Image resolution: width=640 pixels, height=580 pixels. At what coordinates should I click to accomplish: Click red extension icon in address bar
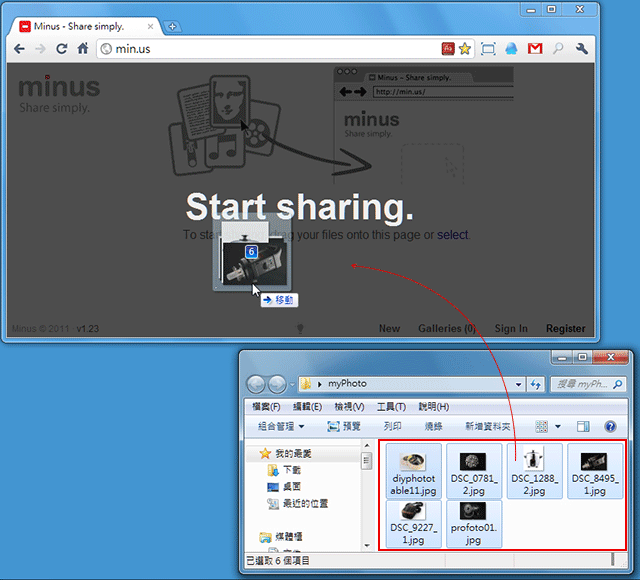[x=448, y=49]
